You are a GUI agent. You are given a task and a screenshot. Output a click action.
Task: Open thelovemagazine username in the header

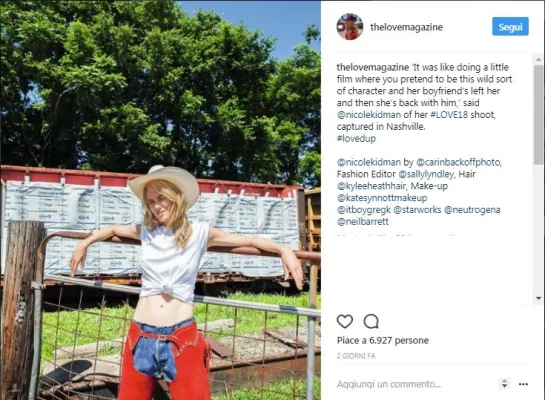406,27
